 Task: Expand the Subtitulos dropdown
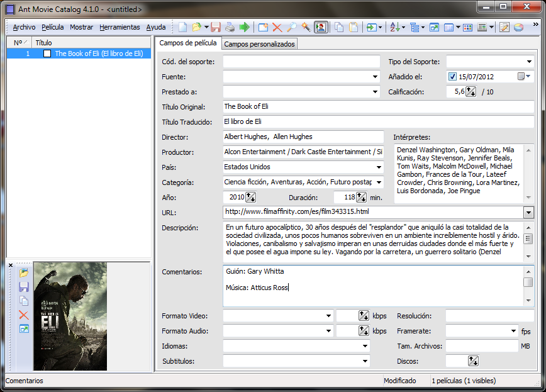pos(365,361)
